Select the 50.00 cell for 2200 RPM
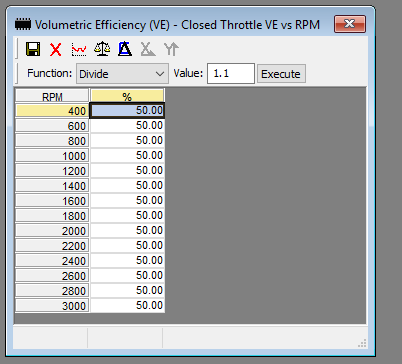 127,246
